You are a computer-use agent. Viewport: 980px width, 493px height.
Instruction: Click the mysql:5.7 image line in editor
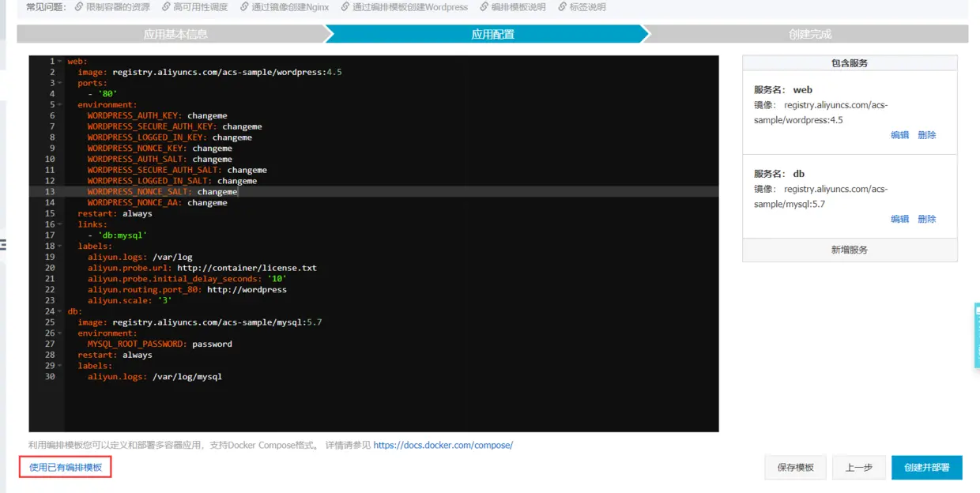199,322
